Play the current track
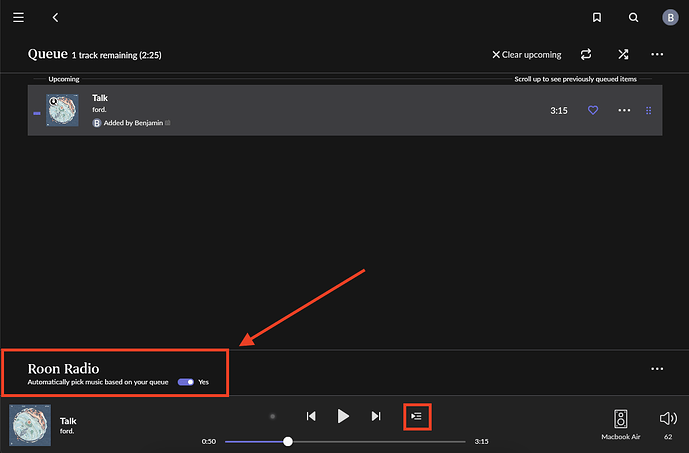 [343, 416]
